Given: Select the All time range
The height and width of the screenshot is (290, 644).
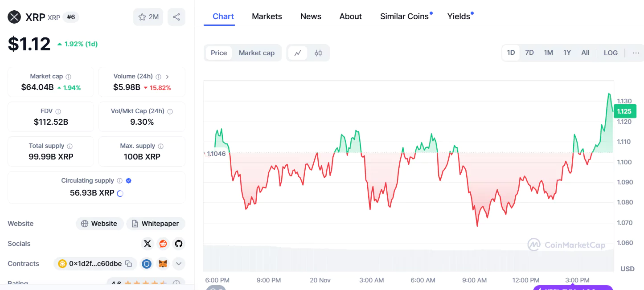Looking at the screenshot, I should tap(585, 53).
